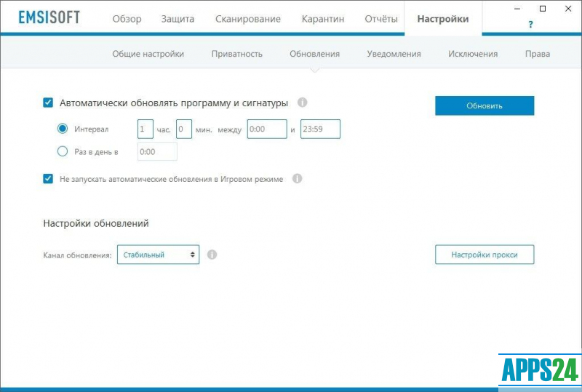
Task: Open the Стабильный update channel dropdown
Action: pos(158,255)
